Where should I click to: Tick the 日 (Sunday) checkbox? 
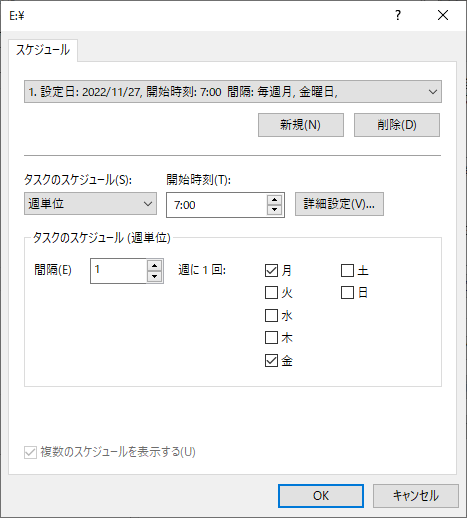click(x=347, y=293)
